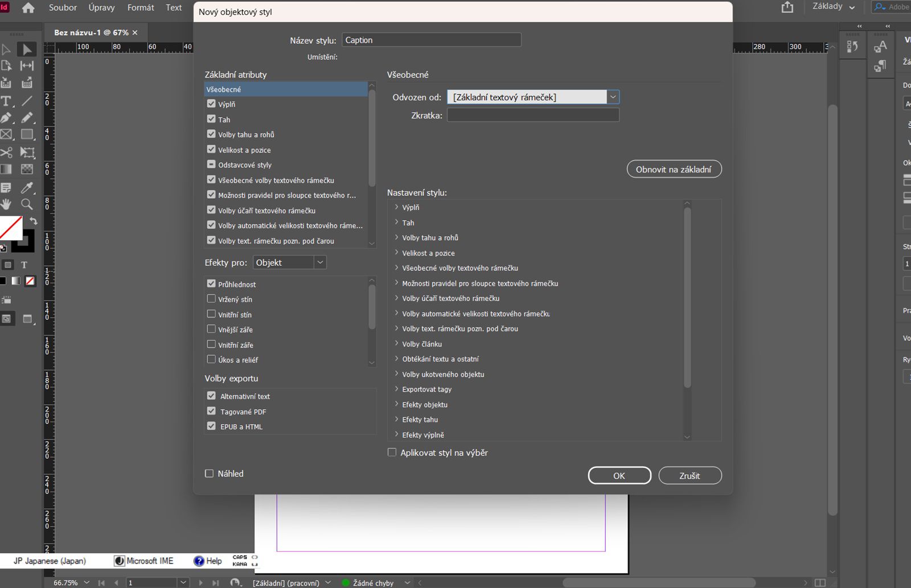Enable the Náhled preview checkbox

tap(209, 474)
